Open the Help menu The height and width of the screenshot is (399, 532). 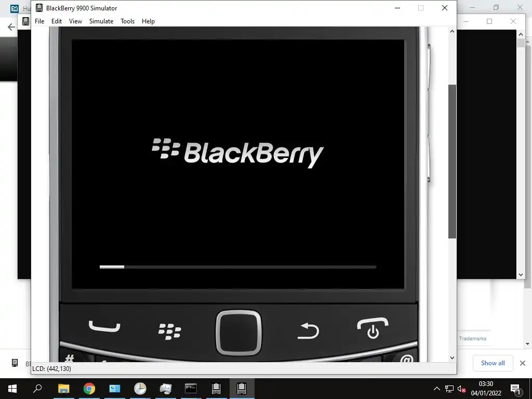pos(148,21)
